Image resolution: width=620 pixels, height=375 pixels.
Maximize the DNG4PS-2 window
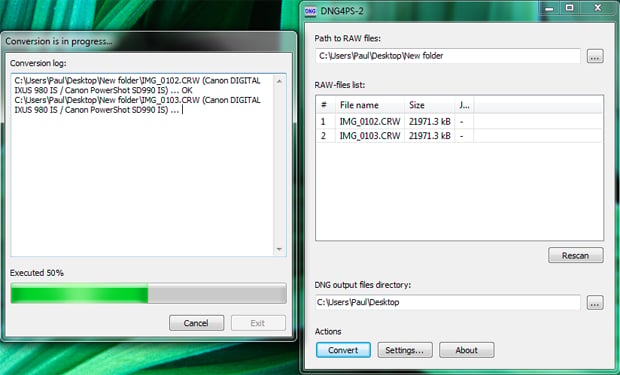[569, 8]
